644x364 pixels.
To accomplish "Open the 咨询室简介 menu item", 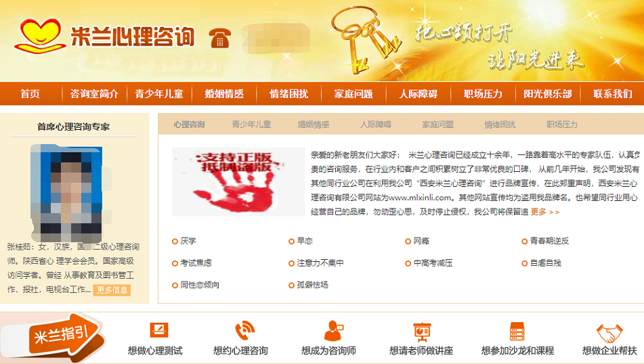I will [94, 93].
